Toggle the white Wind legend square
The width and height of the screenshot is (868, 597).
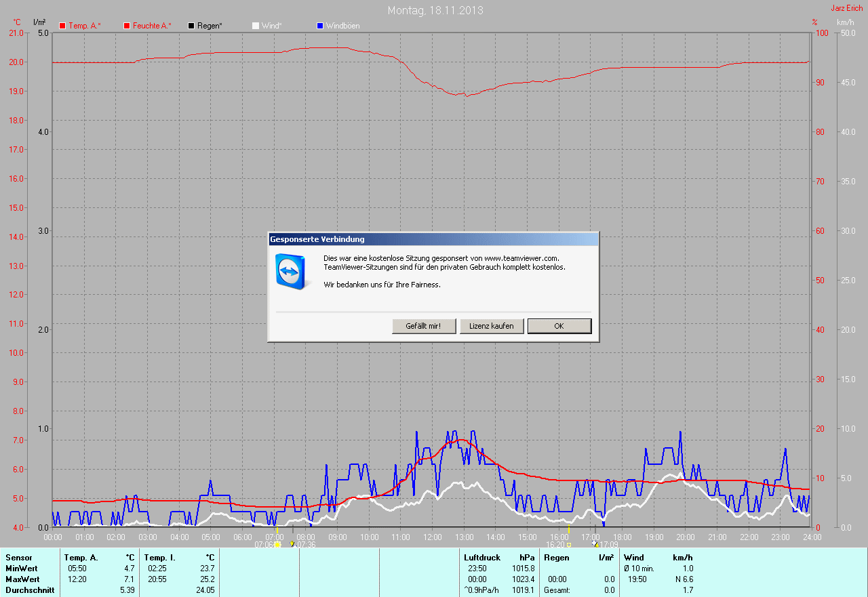tap(256, 26)
